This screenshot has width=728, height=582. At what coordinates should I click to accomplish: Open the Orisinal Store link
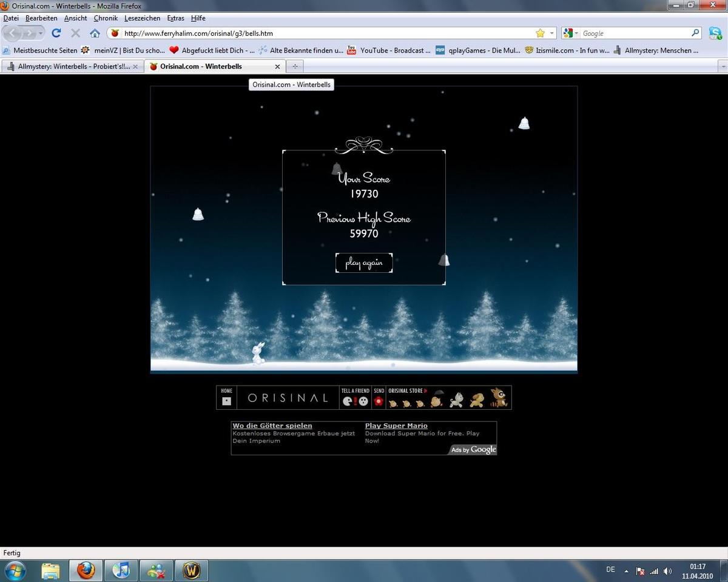pyautogui.click(x=408, y=391)
